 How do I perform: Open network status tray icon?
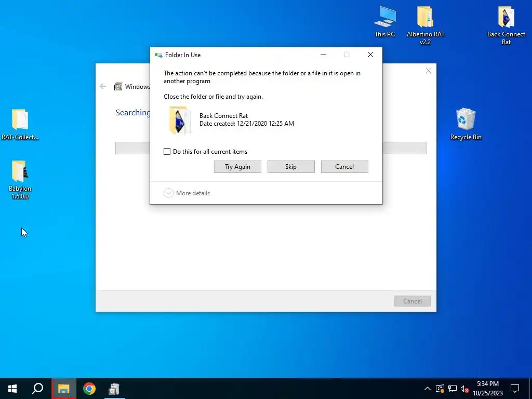pyautogui.click(x=453, y=389)
